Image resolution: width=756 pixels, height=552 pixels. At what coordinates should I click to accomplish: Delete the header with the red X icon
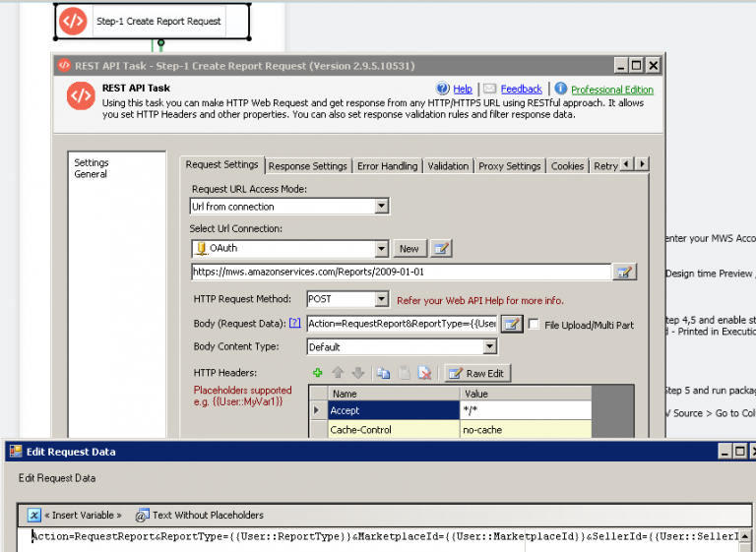pos(424,373)
